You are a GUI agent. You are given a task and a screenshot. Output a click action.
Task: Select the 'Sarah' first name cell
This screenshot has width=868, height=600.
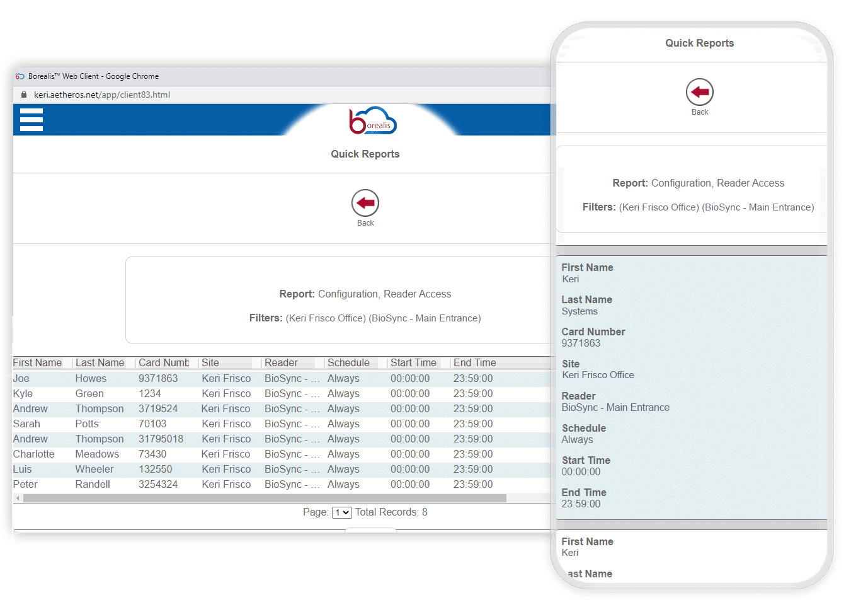tap(26, 424)
